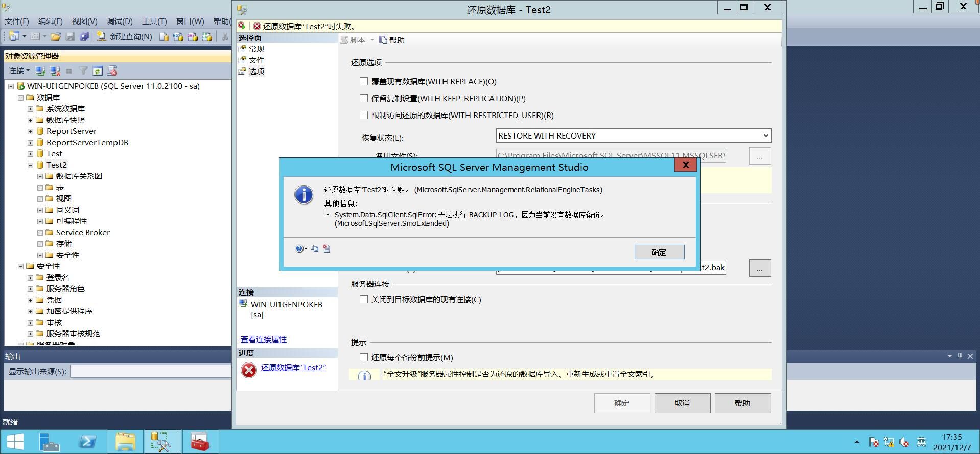The width and height of the screenshot is (980, 454).
Task: Expand the Service Broker node
Action: (x=40, y=233)
